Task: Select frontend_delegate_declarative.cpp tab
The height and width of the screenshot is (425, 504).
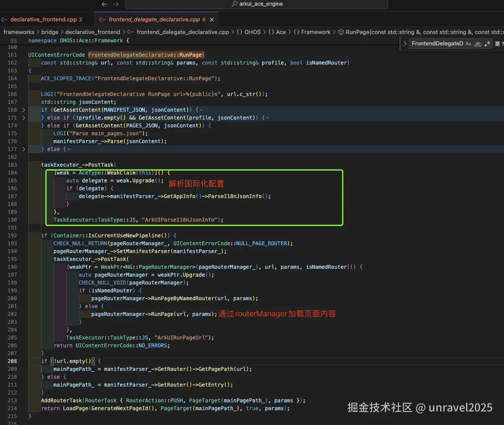Action: click(154, 19)
